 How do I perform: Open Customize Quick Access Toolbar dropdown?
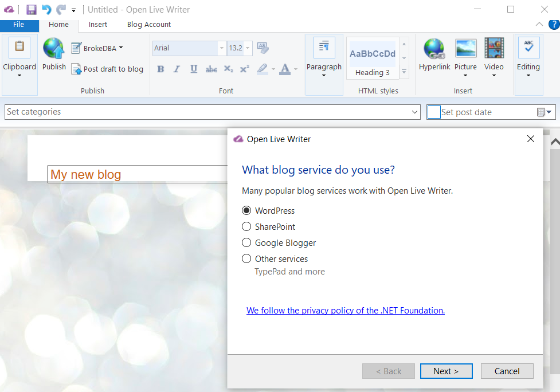[73, 10]
